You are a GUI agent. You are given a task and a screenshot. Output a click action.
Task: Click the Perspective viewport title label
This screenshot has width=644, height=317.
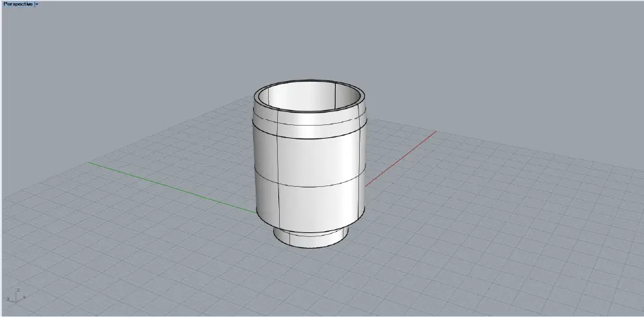tap(18, 4)
